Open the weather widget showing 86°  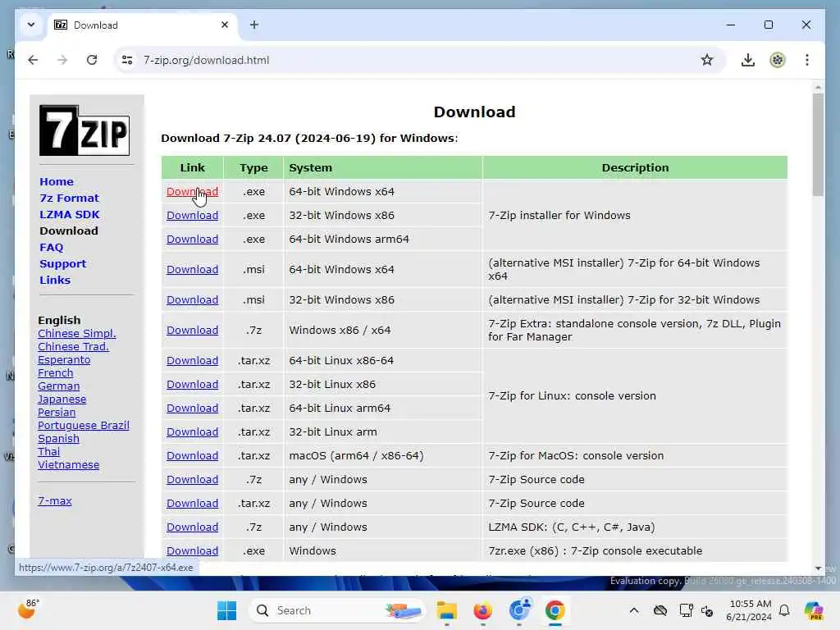tap(28, 609)
